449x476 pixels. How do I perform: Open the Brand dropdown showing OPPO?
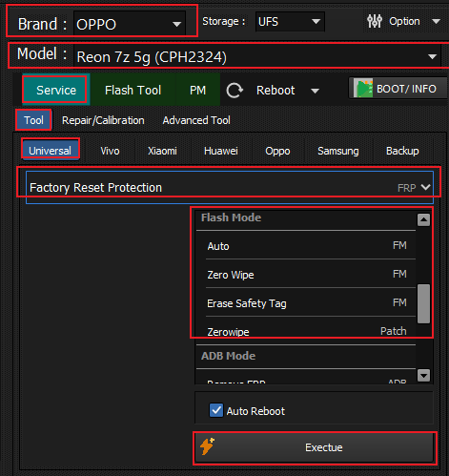(130, 24)
